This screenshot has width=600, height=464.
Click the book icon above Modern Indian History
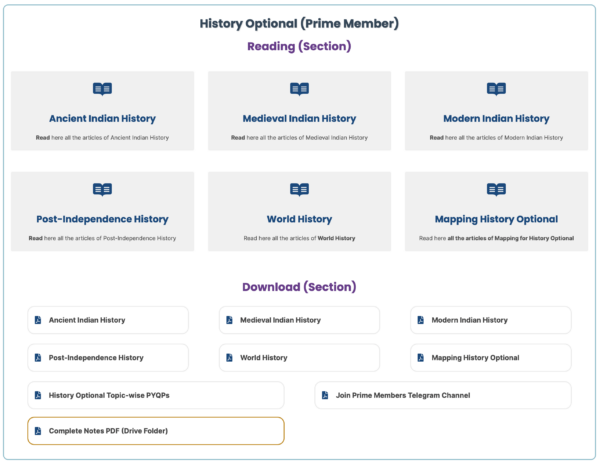point(496,89)
